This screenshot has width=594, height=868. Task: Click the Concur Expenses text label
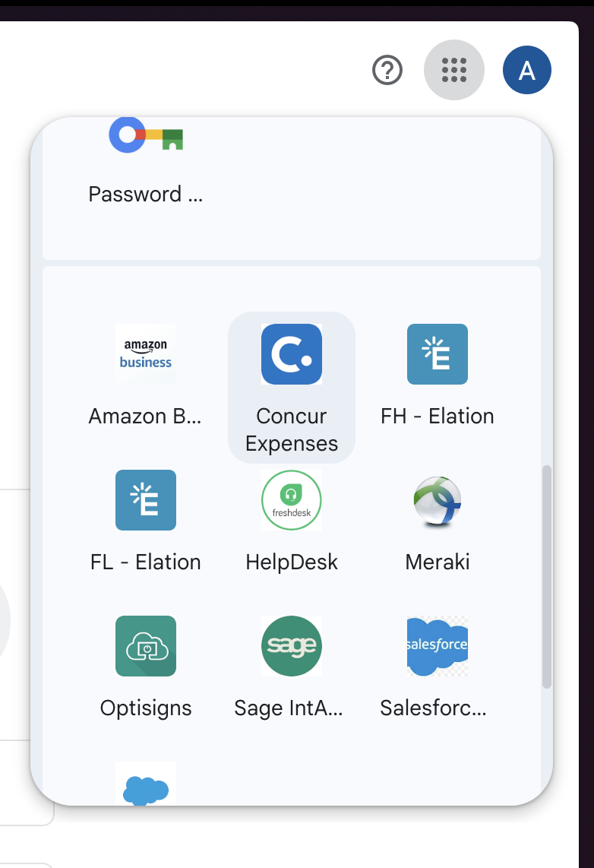tap(292, 430)
